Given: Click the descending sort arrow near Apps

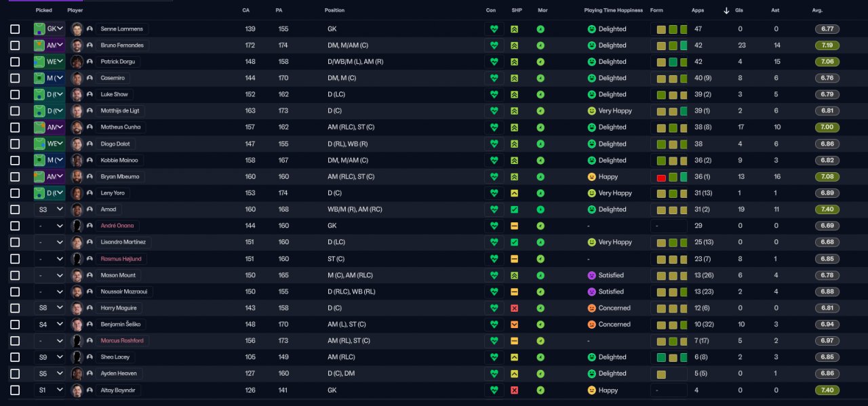Looking at the screenshot, I should click(727, 11).
